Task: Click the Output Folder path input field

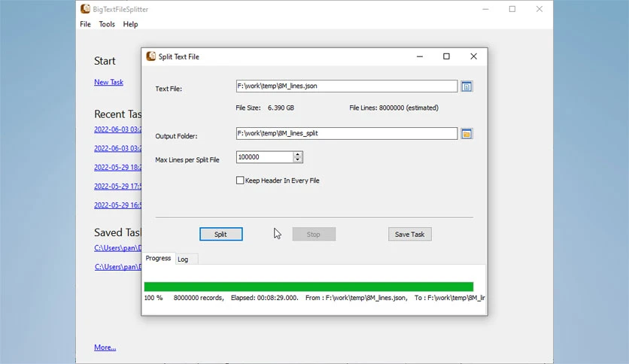Action: tap(347, 133)
